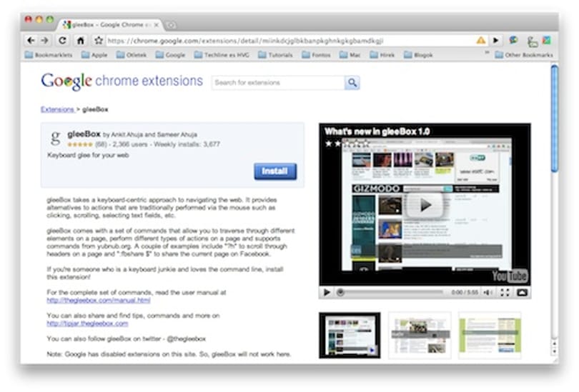Screen dimensions: 579x392
Task: Open the Tutorials bookmarks folder
Action: [x=275, y=55]
